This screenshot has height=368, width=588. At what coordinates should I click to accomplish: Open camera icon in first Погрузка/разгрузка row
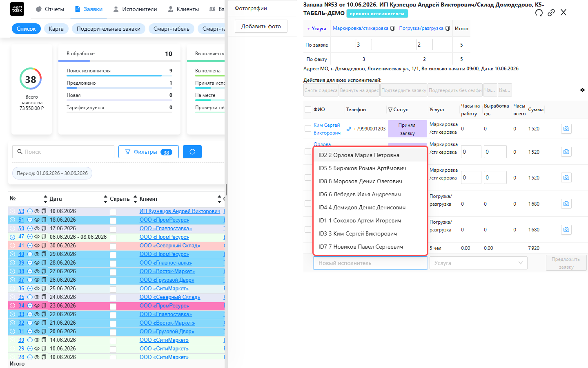(566, 204)
